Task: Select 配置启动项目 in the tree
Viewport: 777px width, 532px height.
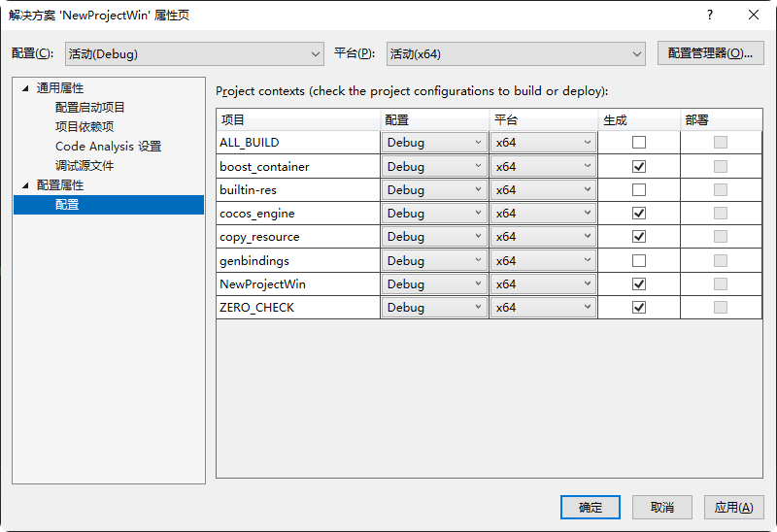Action: (x=90, y=108)
